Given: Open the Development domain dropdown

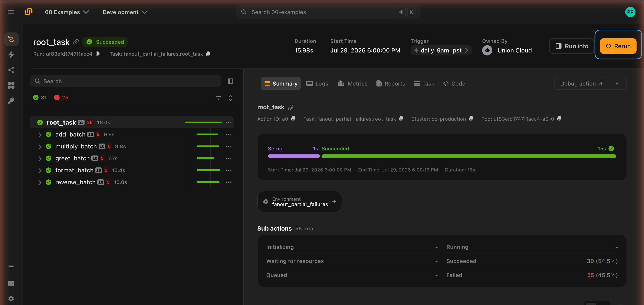Looking at the screenshot, I should tap(125, 12).
